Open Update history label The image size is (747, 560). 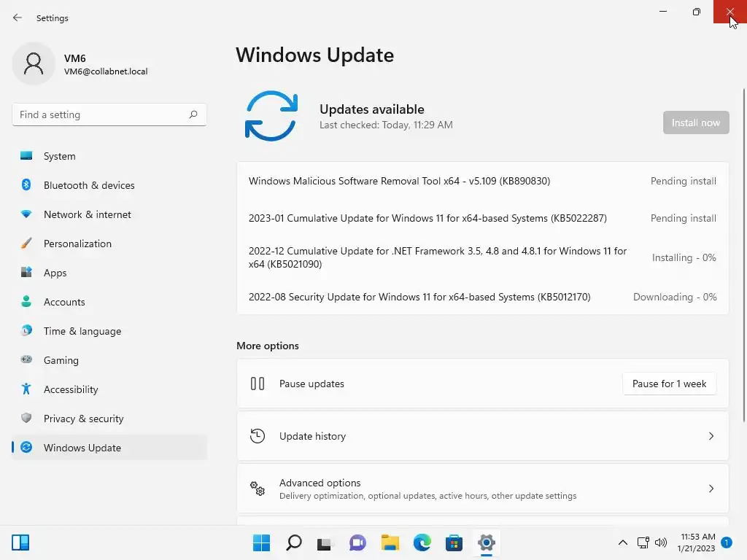coord(312,436)
